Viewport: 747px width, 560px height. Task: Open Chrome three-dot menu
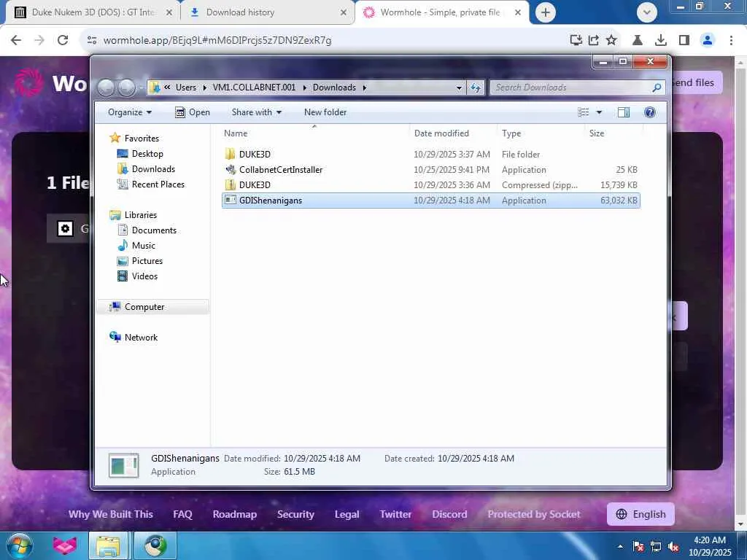731,41
